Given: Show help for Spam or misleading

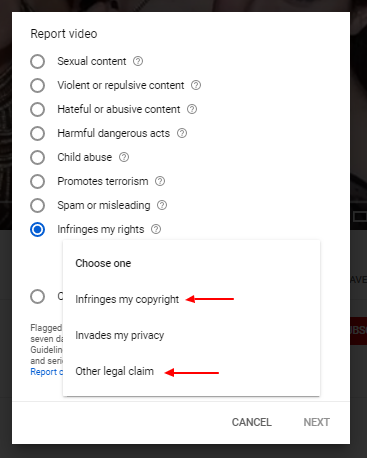Looking at the screenshot, I should pos(162,205).
